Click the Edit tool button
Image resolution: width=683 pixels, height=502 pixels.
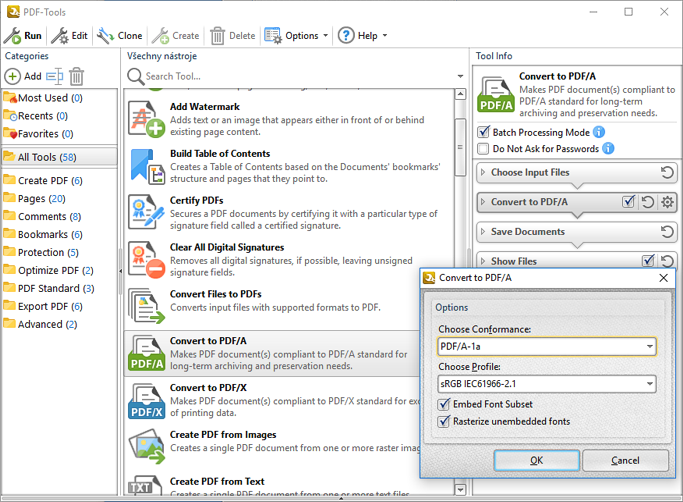[x=70, y=36]
